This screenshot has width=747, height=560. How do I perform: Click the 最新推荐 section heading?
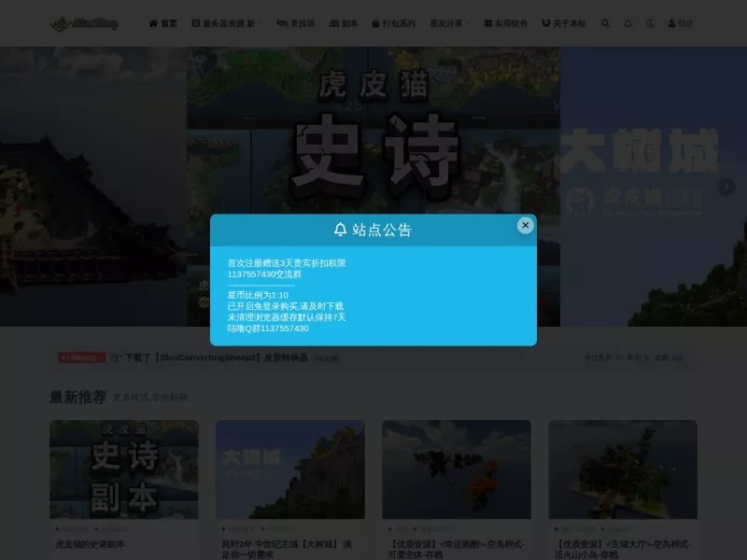point(78,398)
